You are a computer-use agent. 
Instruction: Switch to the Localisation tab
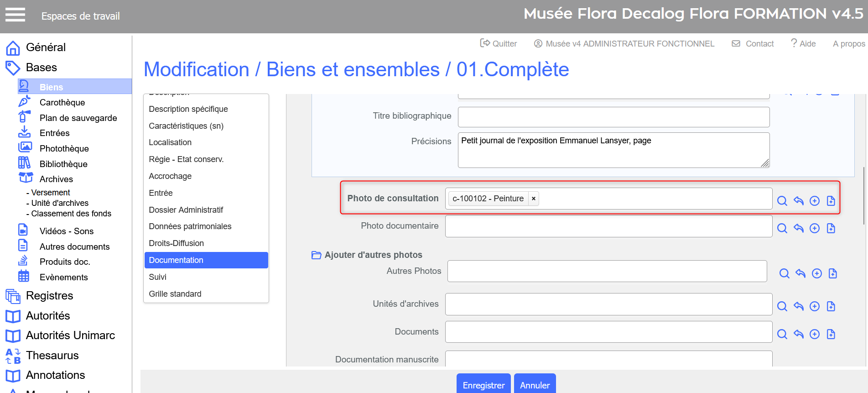coord(170,142)
